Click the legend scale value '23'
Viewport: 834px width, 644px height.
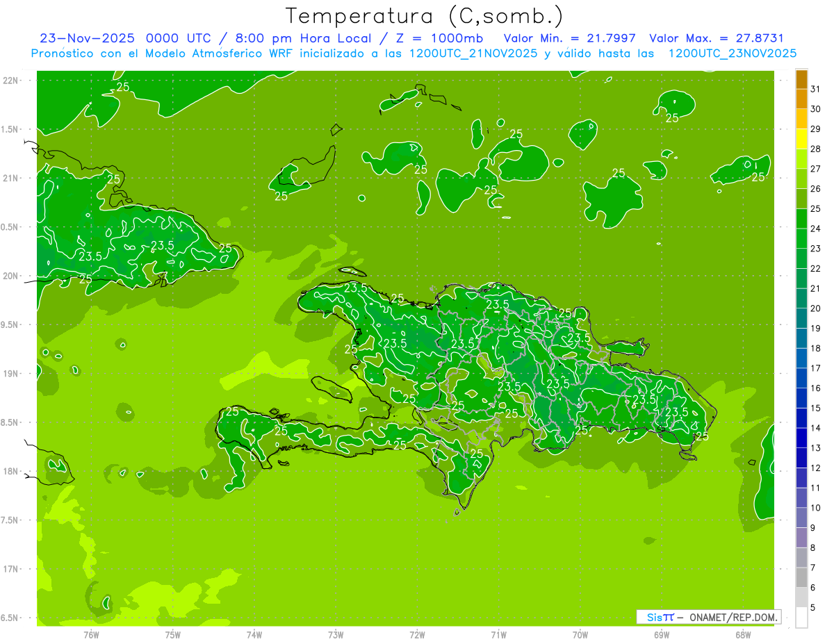816,248
